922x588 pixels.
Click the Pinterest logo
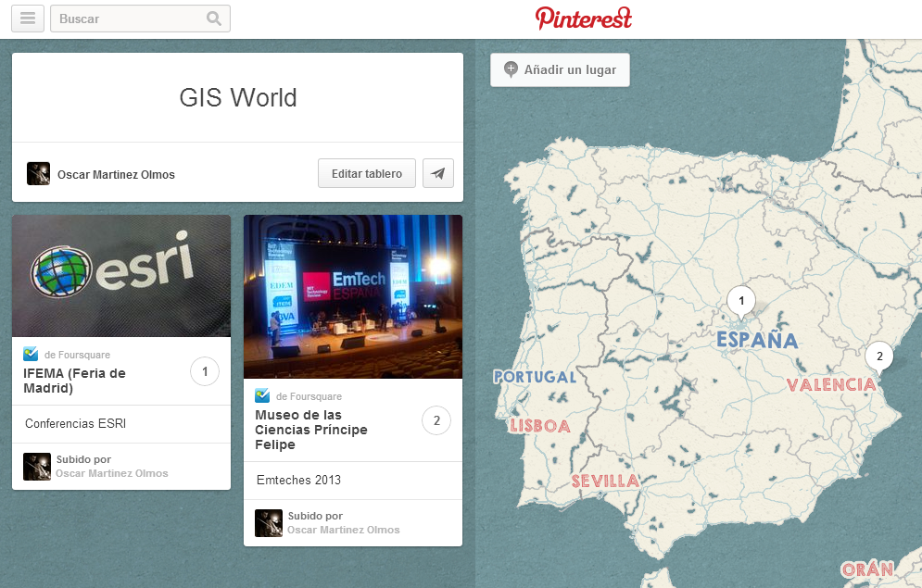pyautogui.click(x=583, y=19)
